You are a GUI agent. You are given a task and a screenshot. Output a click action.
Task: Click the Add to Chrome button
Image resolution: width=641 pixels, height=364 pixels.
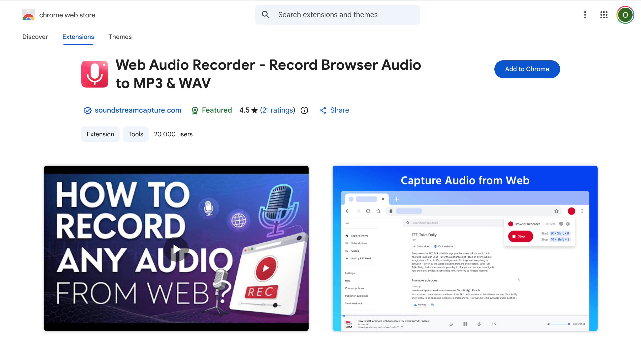click(527, 69)
